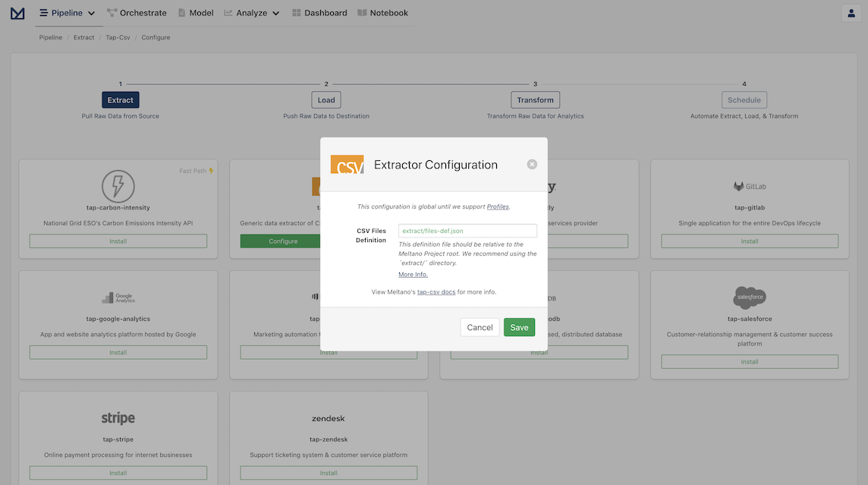Click the Configure button for tap-csv
Screen dimensions: 868x485
[280, 241]
